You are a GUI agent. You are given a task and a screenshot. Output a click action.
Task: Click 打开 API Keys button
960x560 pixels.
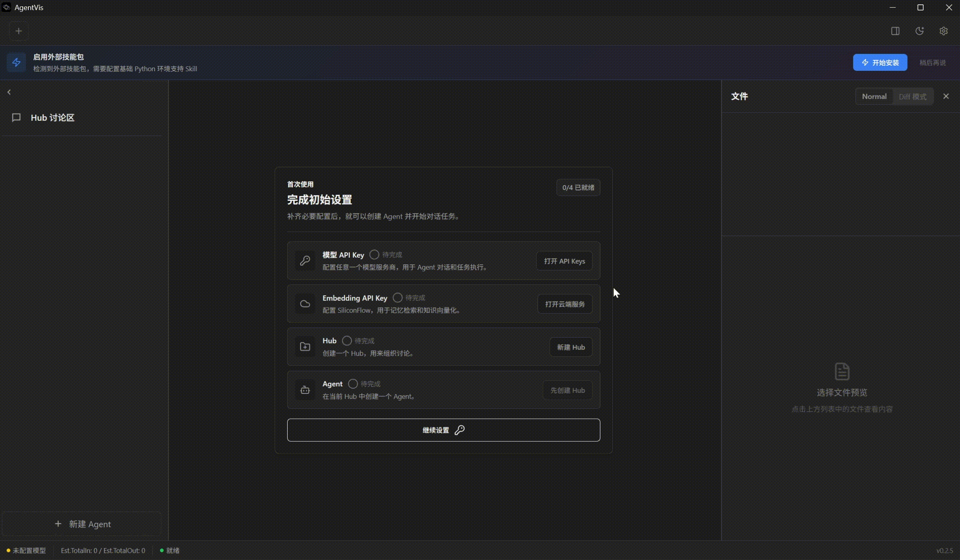[x=564, y=261]
